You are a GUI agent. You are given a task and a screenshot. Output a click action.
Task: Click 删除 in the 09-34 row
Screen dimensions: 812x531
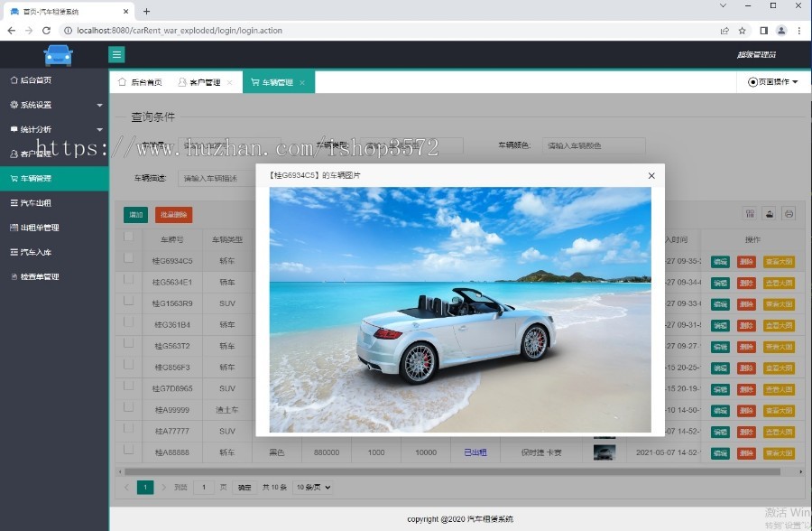point(746,283)
